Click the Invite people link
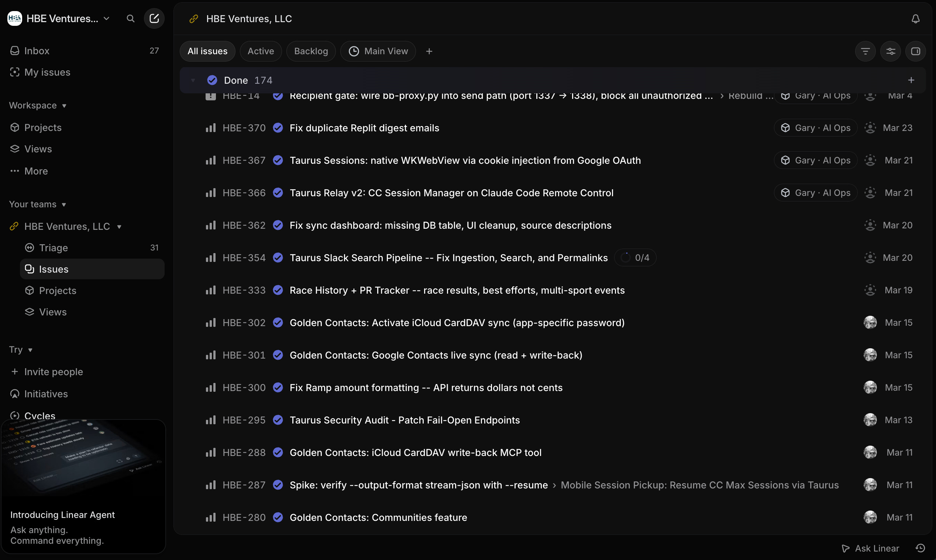 click(53, 372)
